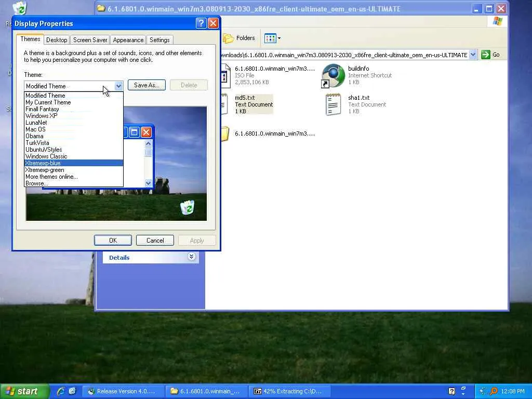
Task: Choose Finall Fantasy theme
Action: pos(74,109)
